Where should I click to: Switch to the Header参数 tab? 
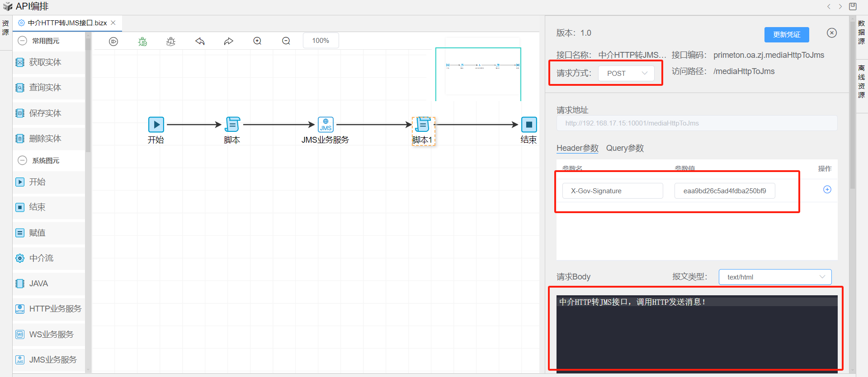pyautogui.click(x=577, y=148)
